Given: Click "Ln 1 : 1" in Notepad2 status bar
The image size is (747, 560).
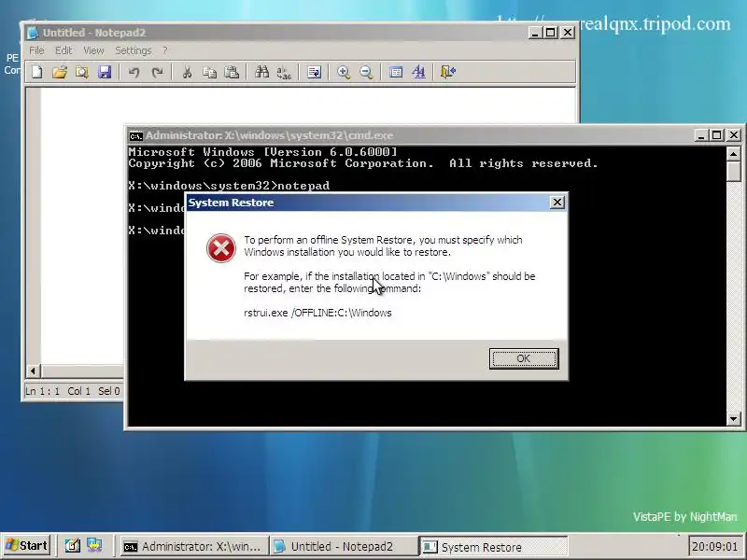Looking at the screenshot, I should 42,391.
